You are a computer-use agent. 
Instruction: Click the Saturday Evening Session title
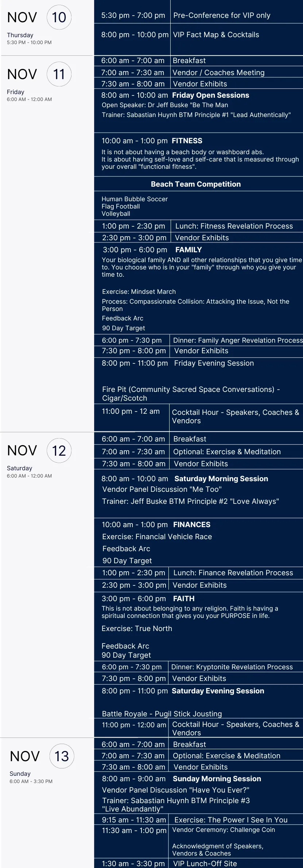(218, 691)
